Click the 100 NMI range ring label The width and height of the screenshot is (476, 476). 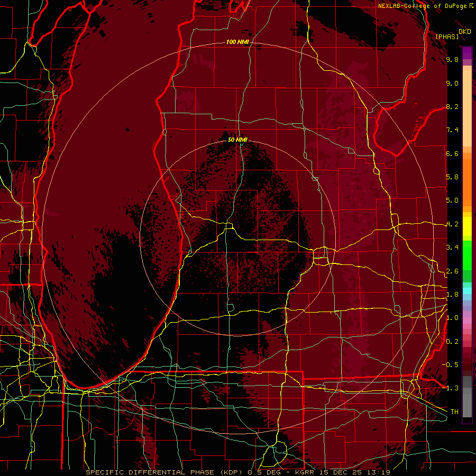(237, 42)
